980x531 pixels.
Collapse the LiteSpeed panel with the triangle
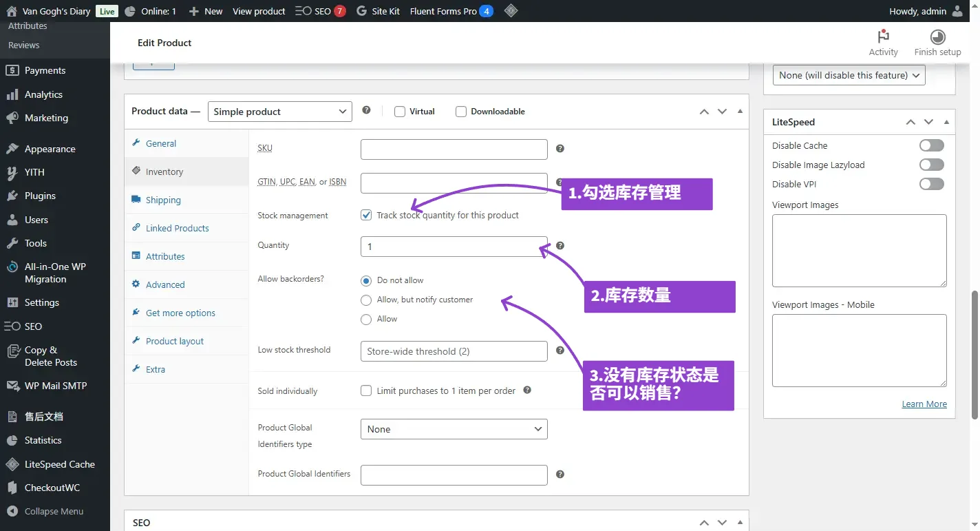pos(947,122)
